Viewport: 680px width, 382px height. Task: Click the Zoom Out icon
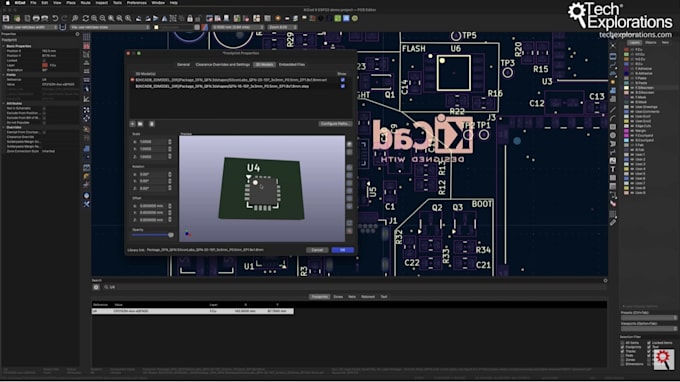pos(103,19)
